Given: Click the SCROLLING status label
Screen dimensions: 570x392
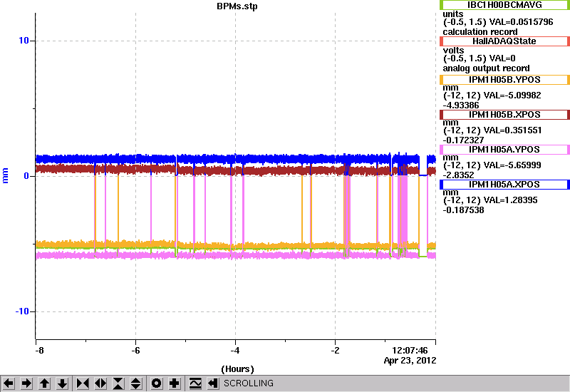Looking at the screenshot, I should click(x=248, y=383).
